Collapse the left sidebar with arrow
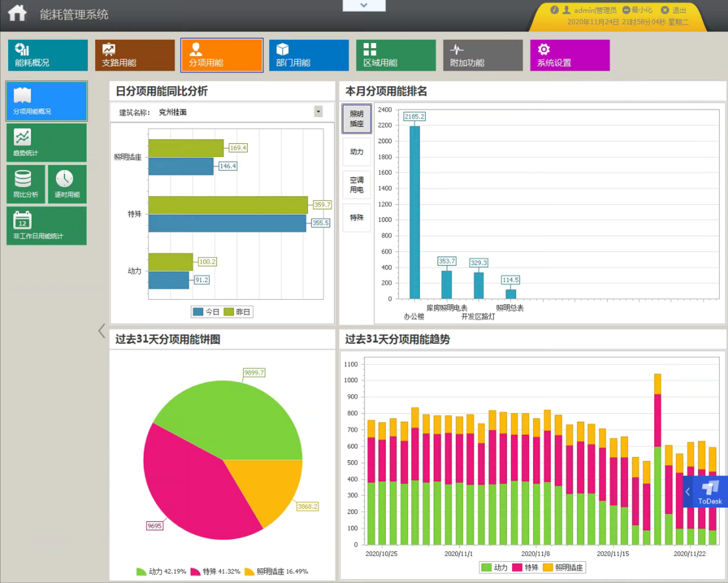 coord(102,331)
